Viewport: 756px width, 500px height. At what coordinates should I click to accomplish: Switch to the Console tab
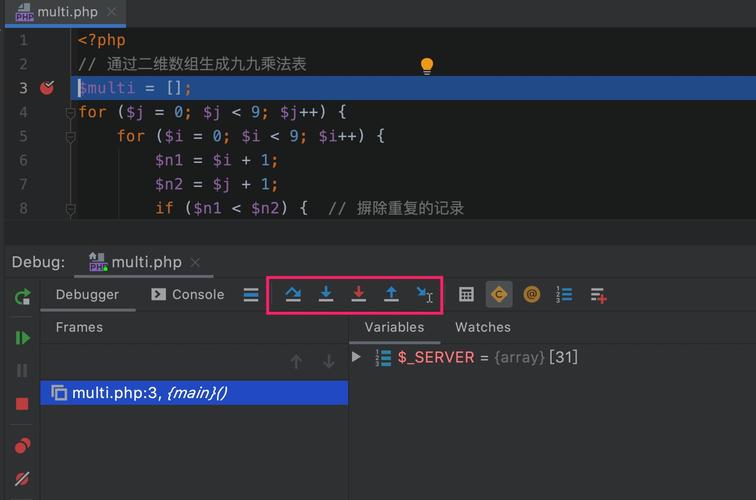pos(188,295)
